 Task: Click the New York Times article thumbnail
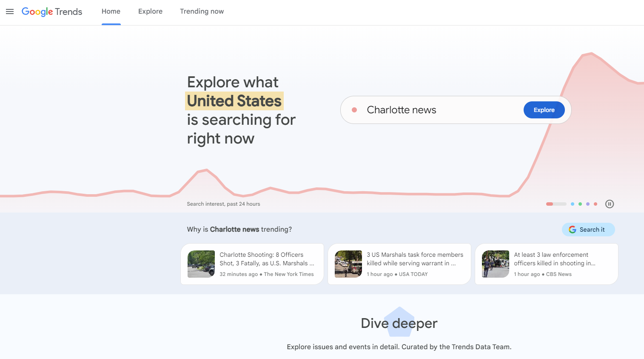click(201, 264)
